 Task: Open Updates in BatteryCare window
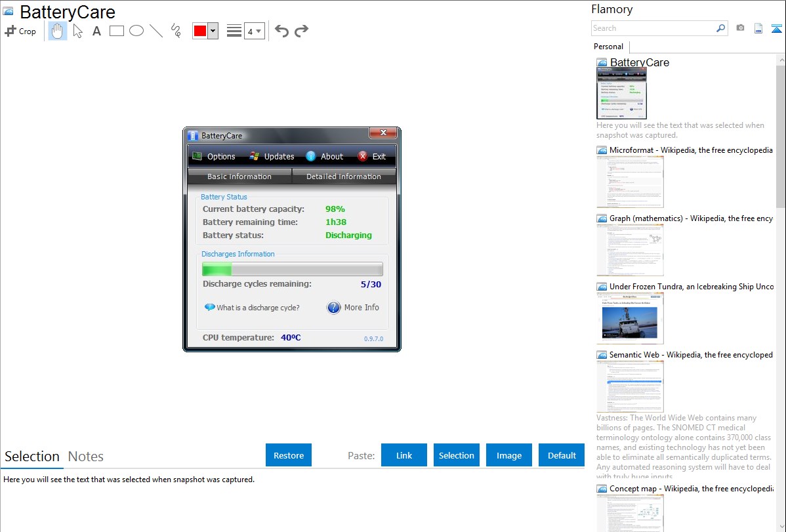[x=272, y=156]
